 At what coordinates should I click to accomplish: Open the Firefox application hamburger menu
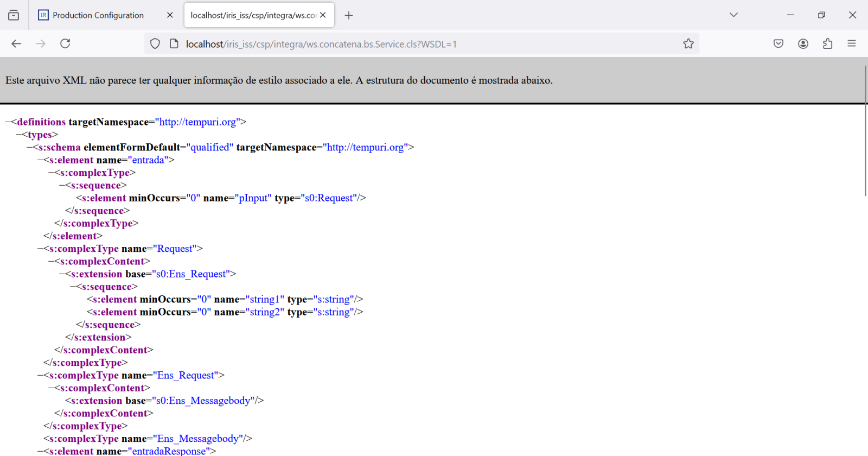(852, 44)
